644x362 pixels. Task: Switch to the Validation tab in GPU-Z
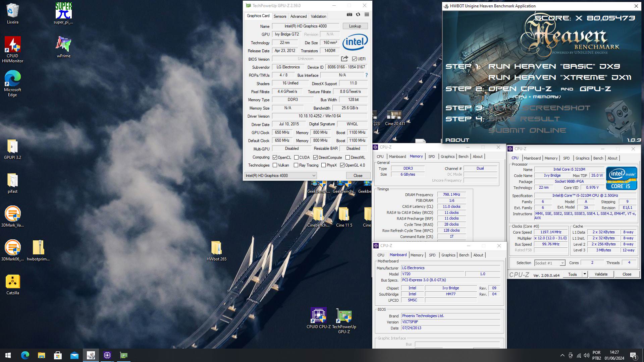coord(318,16)
